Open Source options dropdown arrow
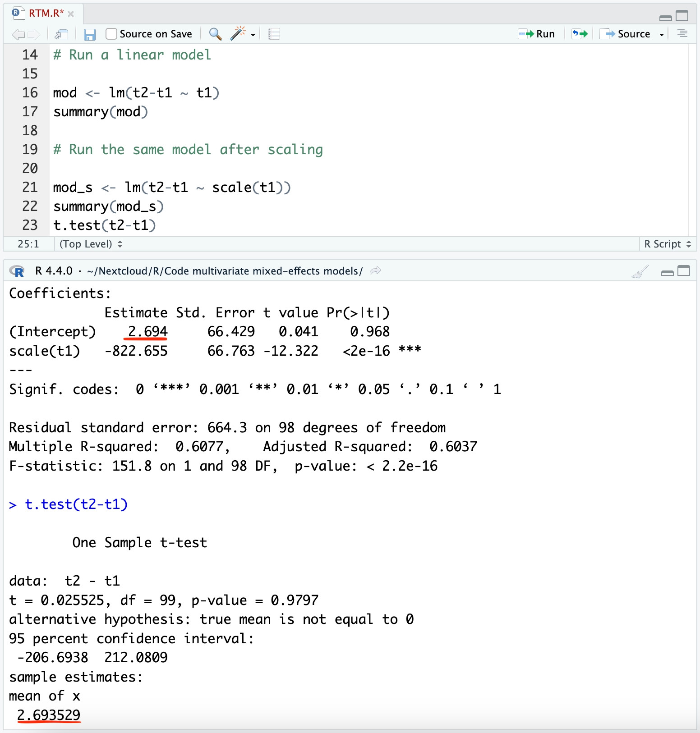This screenshot has width=700, height=733. tap(662, 35)
